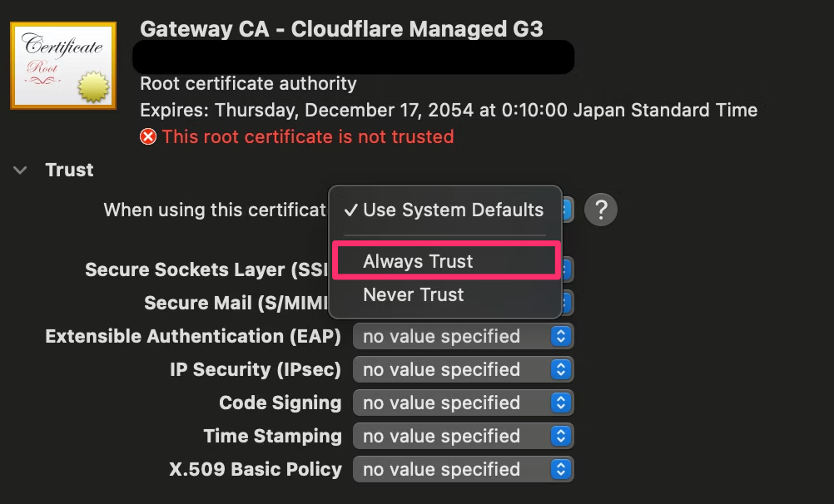Open the IP Security (IPsec) dropdown
834x504 pixels.
(464, 369)
